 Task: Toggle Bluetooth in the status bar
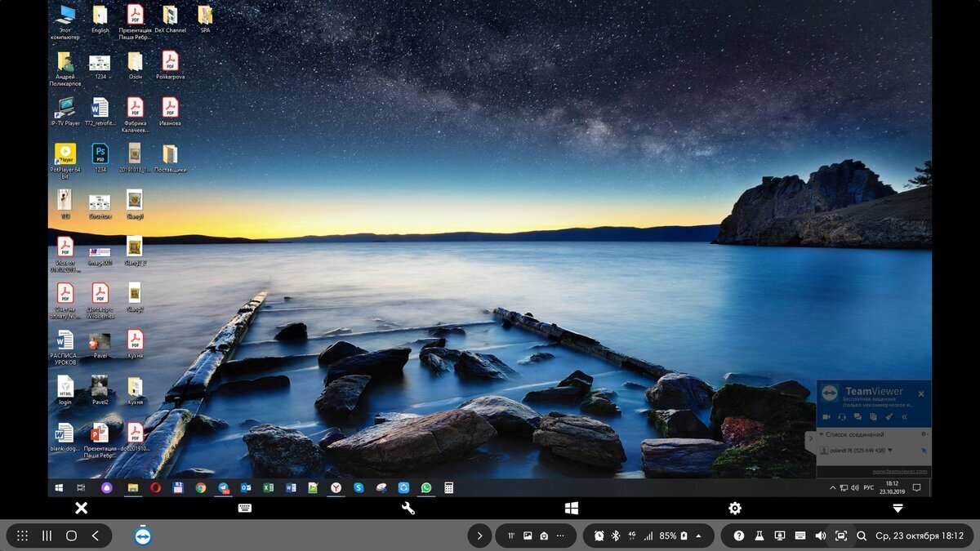(x=616, y=535)
